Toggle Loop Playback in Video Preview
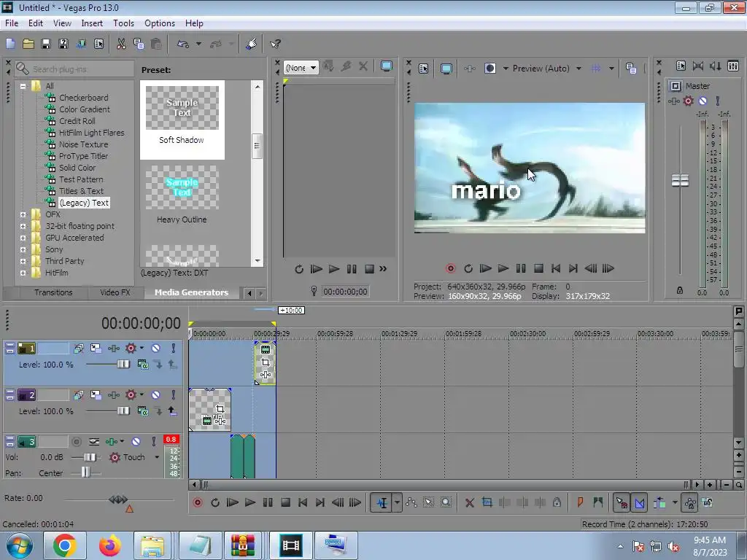The width and height of the screenshot is (747, 560). point(468,268)
